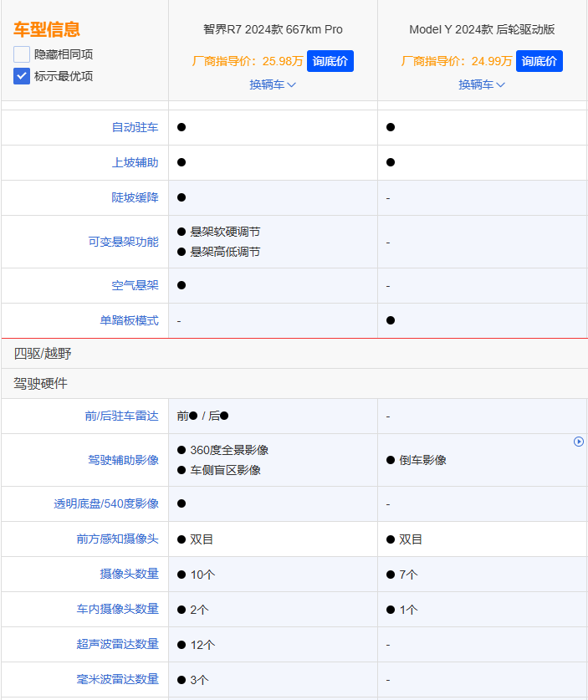Open the 空气悬架 spec link
Image resolution: width=588 pixels, height=700 pixels.
pos(135,285)
